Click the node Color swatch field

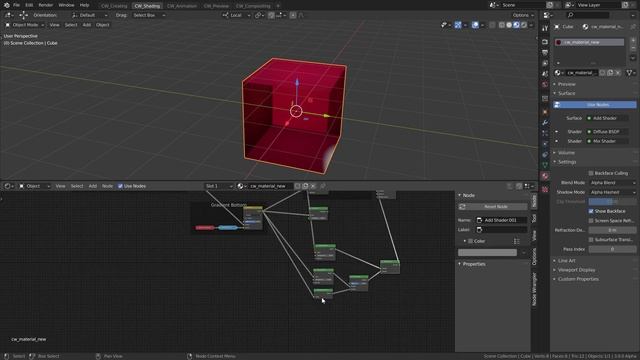pyautogui.click(x=487, y=253)
